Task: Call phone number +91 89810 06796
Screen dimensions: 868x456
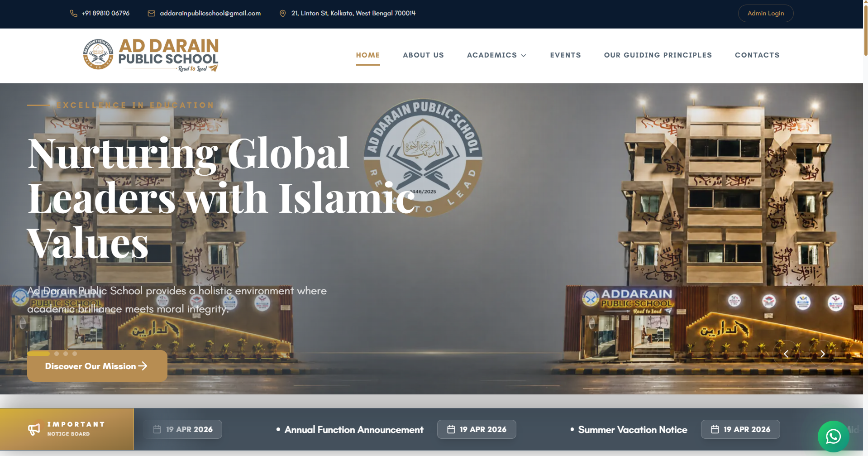Action: (105, 14)
